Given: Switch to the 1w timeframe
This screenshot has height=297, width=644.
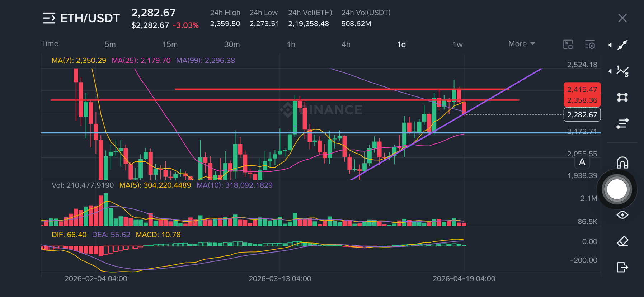Looking at the screenshot, I should 457,44.
